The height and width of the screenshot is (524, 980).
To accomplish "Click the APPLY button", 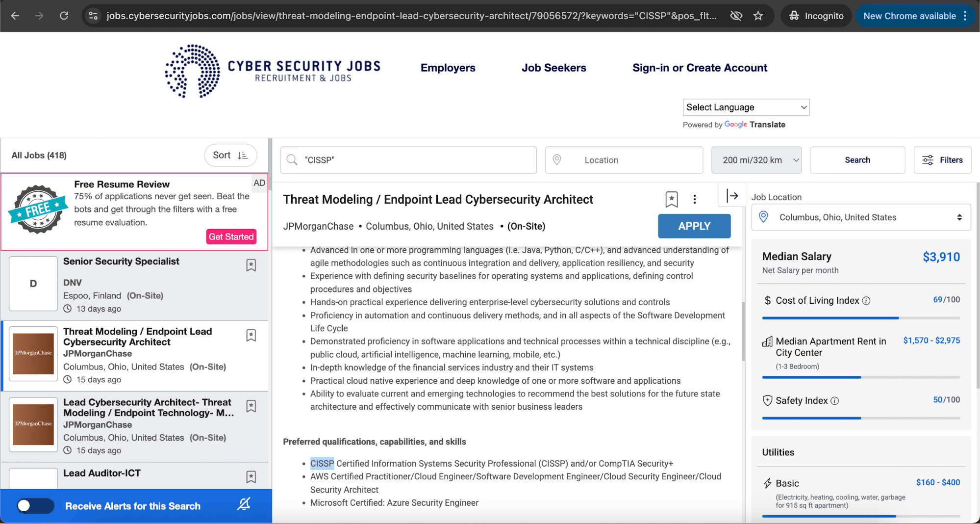I will 694,226.
